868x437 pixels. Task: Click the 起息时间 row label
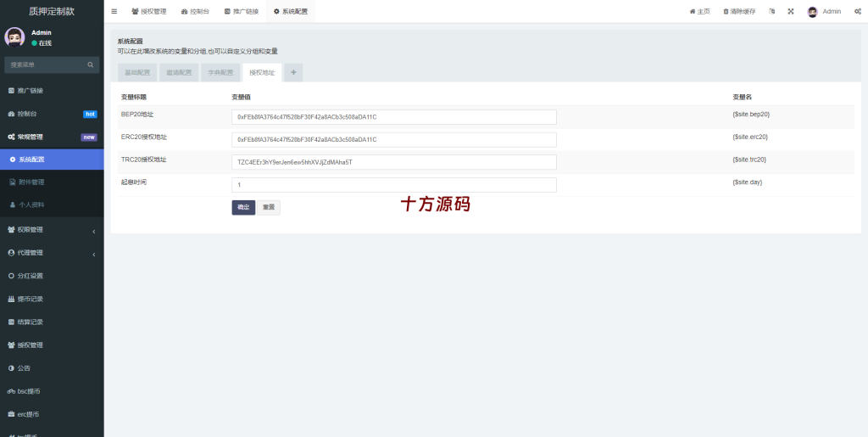click(x=134, y=182)
